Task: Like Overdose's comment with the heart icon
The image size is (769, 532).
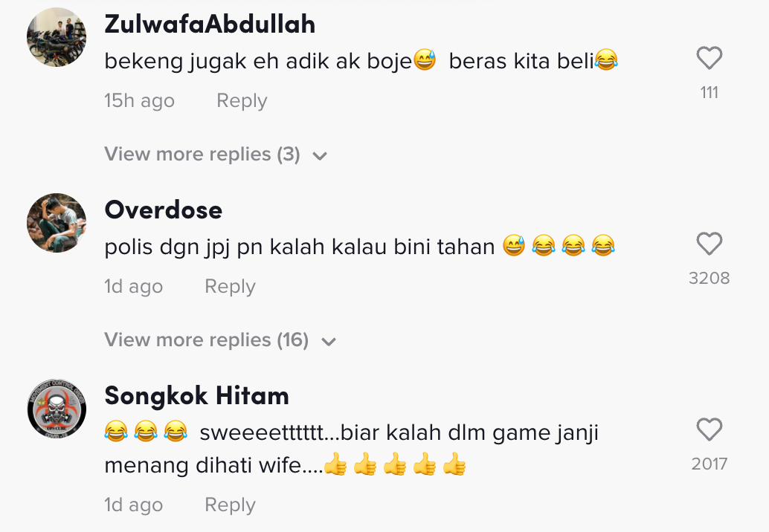Action: pos(710,244)
